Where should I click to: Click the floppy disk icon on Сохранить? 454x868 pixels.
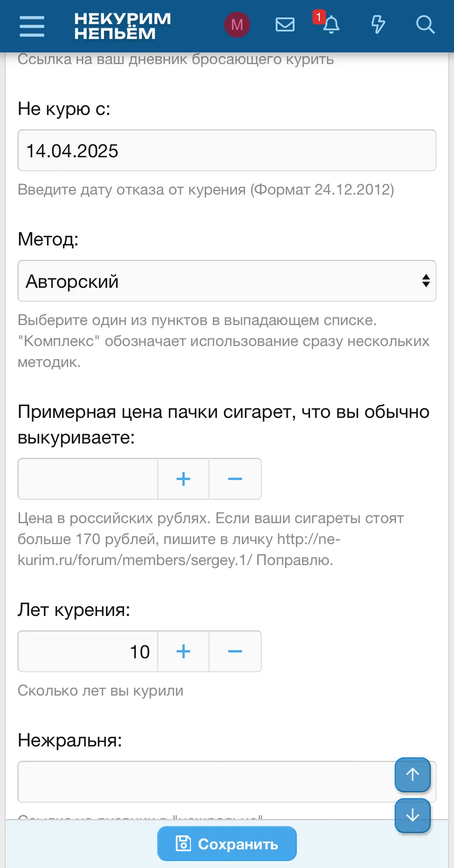coord(184,844)
